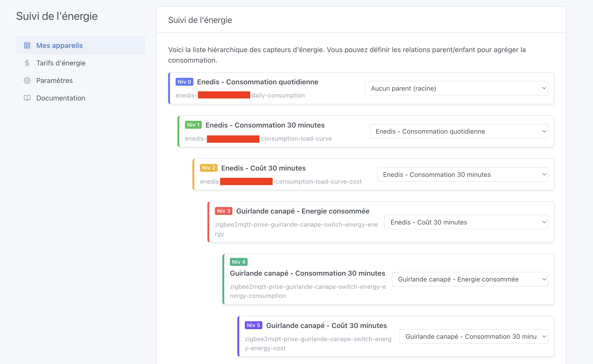Image resolution: width=593 pixels, height=364 pixels.
Task: Click the orange Niv 2 badge
Action: 208,168
